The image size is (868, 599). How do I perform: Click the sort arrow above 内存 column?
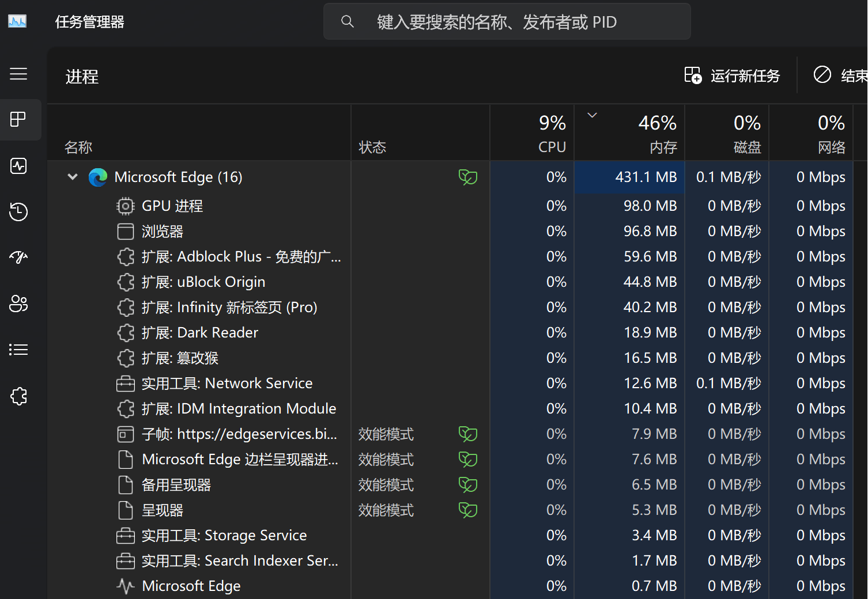tap(592, 115)
